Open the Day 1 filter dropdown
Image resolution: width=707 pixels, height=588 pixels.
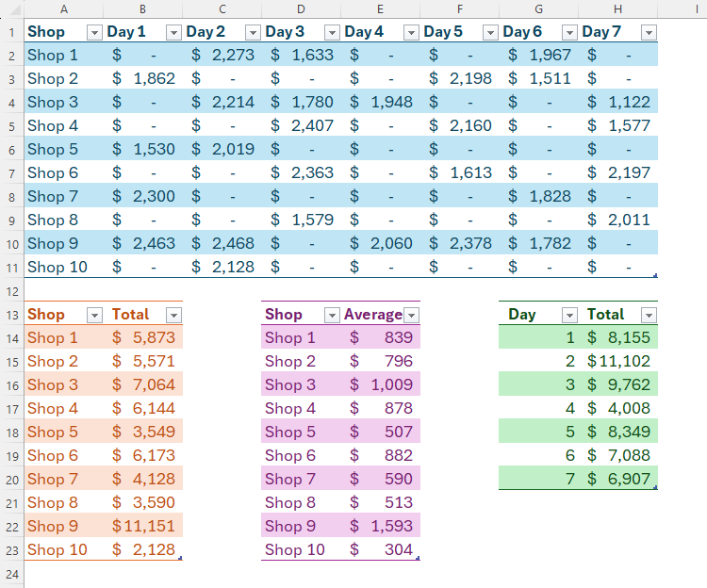pos(173,32)
